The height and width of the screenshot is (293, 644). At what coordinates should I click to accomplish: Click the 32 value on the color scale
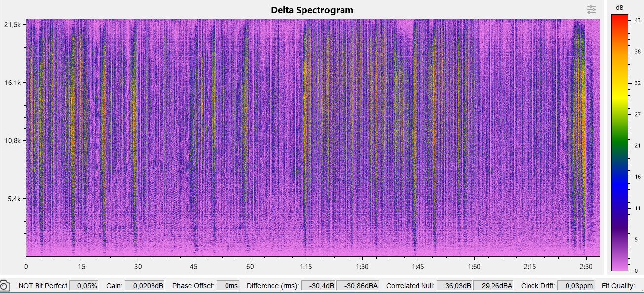click(x=637, y=83)
